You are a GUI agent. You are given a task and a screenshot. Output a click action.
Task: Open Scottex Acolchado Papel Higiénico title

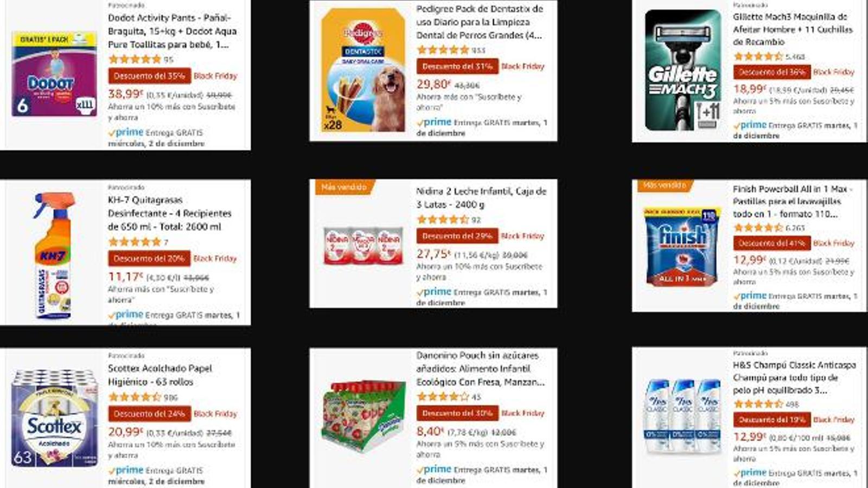[160, 375]
